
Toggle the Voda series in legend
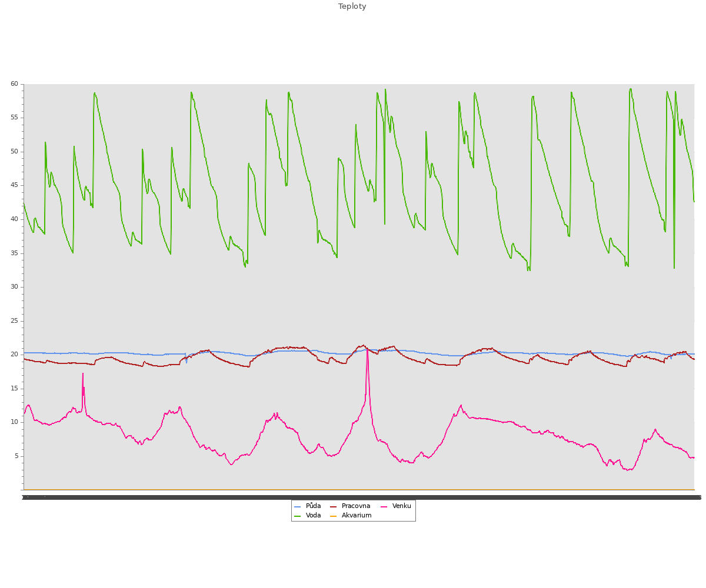click(x=308, y=515)
